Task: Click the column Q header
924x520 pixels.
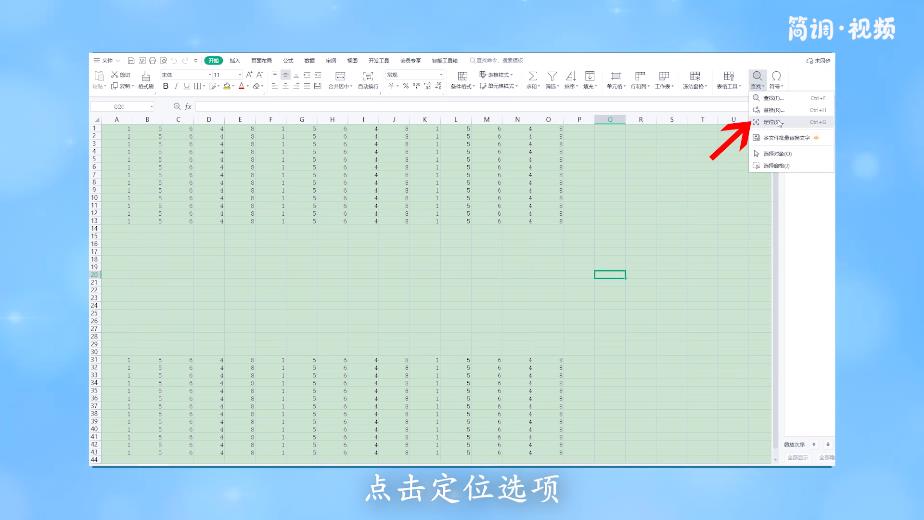Action: tap(609, 120)
